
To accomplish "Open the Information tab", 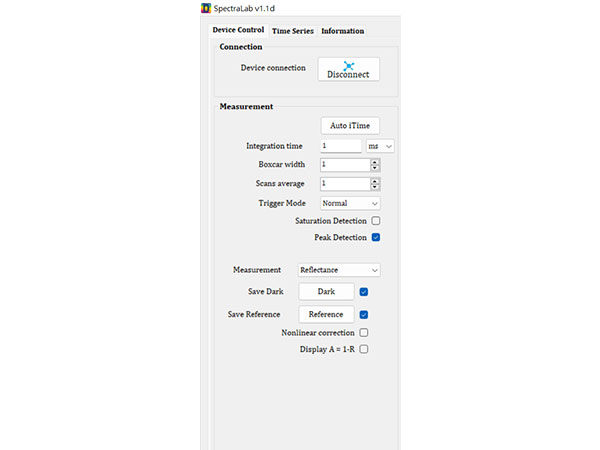I will 342,31.
